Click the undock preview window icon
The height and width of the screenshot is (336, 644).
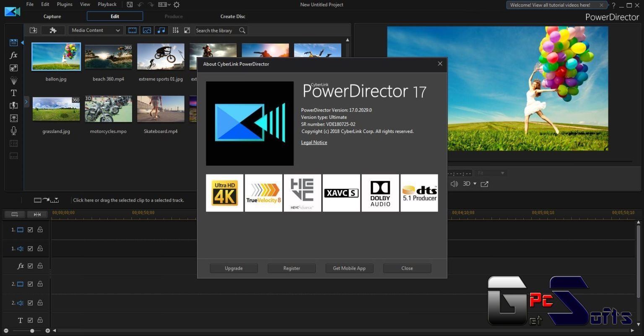[x=484, y=184]
